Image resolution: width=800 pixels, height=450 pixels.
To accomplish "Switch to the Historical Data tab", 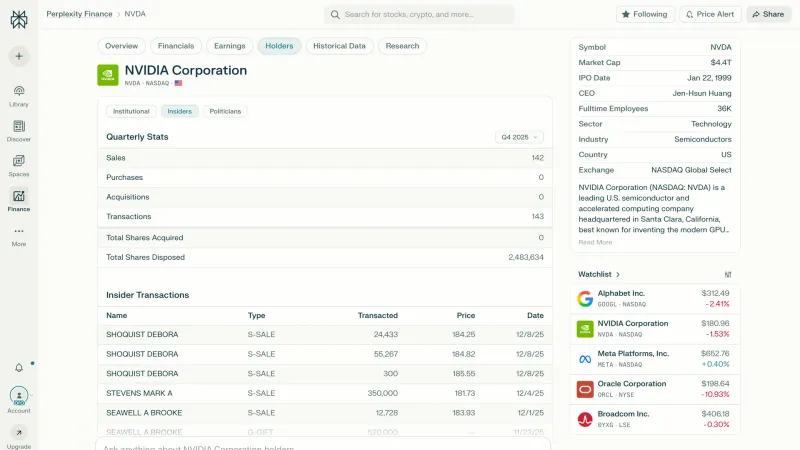I will (339, 46).
